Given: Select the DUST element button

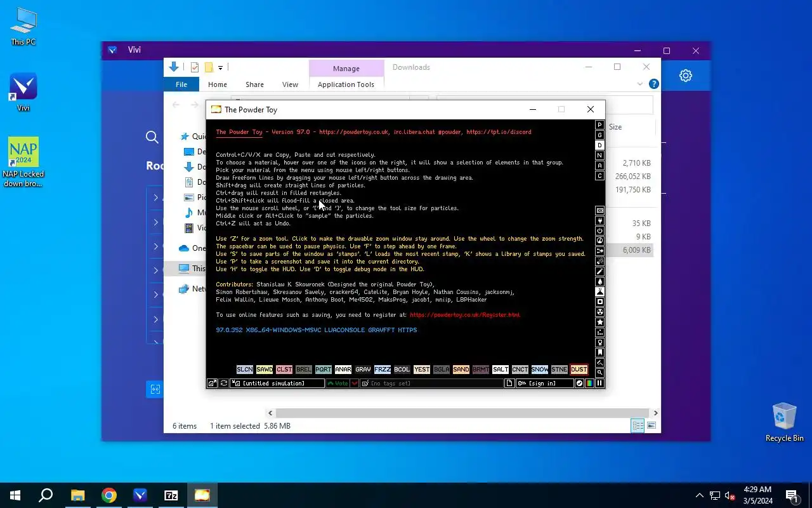Looking at the screenshot, I should tap(579, 370).
